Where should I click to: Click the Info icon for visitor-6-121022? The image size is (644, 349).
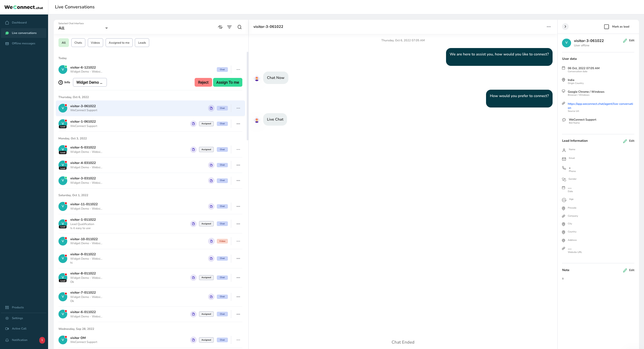point(61,82)
